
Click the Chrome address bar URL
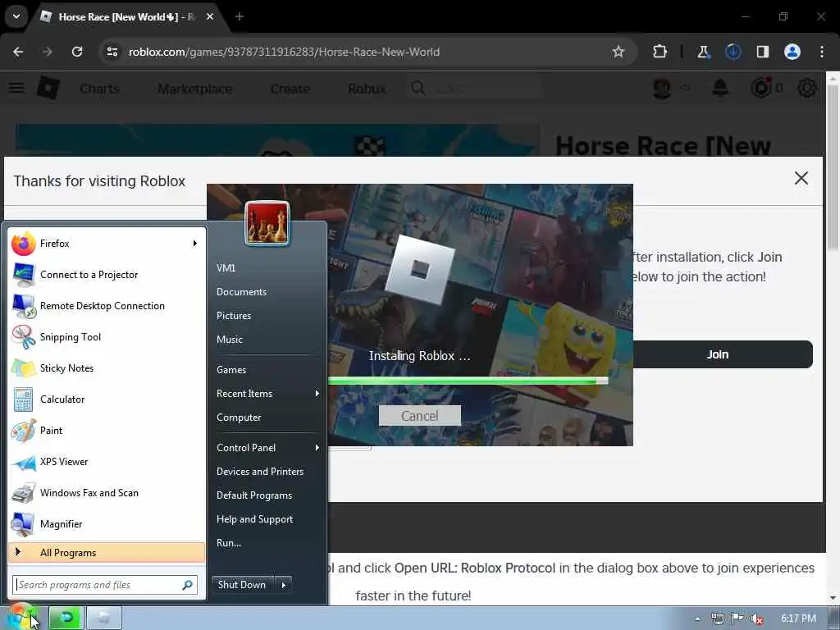(284, 52)
